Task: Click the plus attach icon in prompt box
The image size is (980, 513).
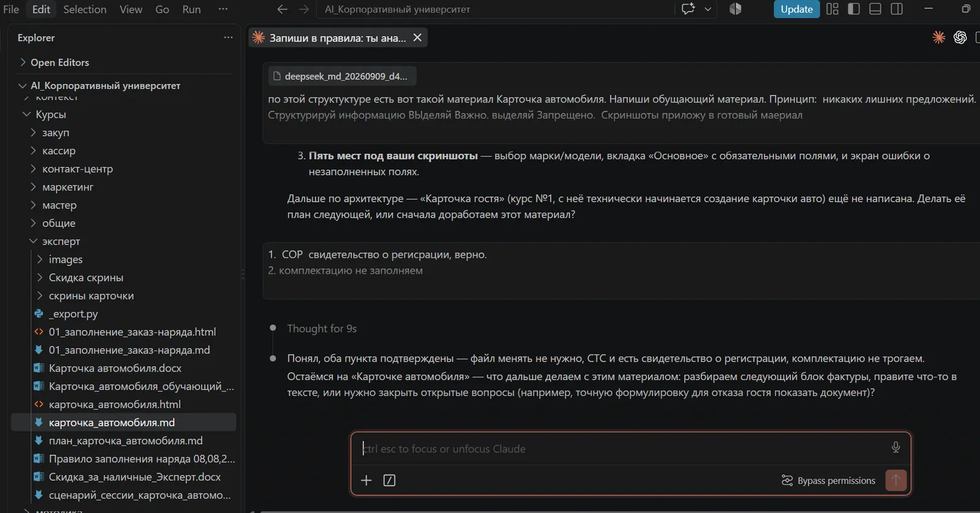Action: pyautogui.click(x=366, y=481)
